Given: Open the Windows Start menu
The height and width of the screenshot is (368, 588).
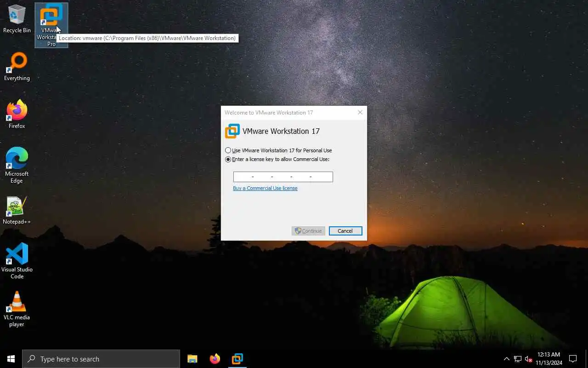Looking at the screenshot, I should (x=11, y=359).
